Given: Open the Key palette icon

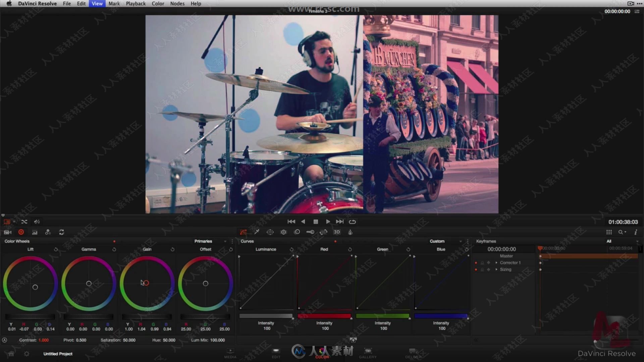Looking at the screenshot, I should 310,232.
